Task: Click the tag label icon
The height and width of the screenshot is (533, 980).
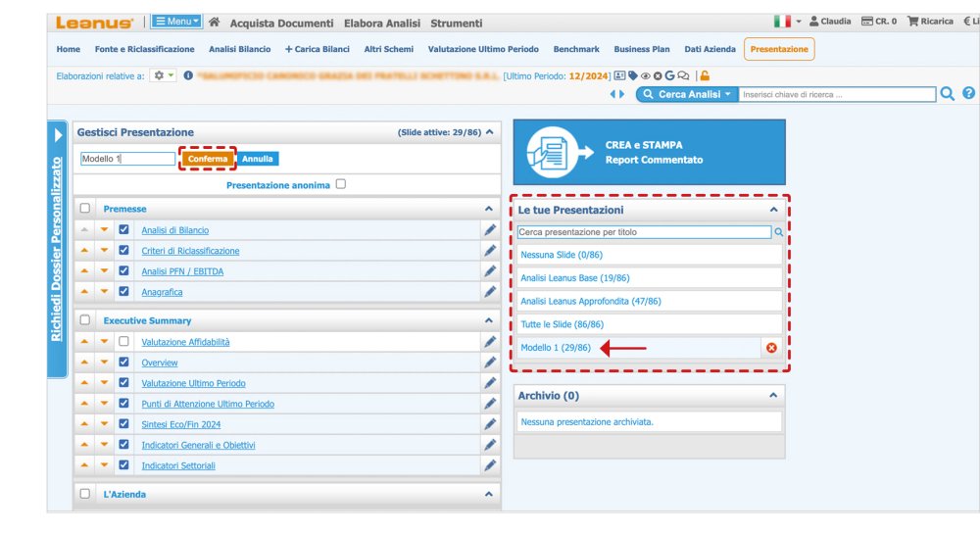Action: coord(633,75)
